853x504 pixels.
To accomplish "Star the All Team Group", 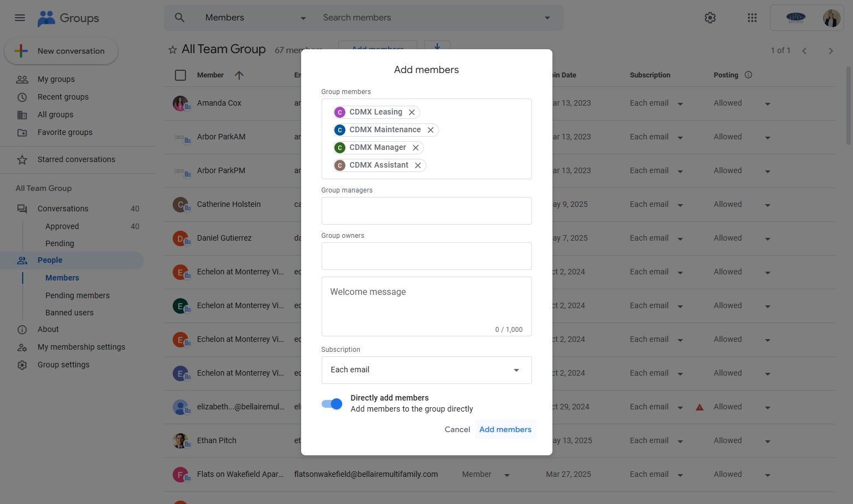I will click(173, 50).
